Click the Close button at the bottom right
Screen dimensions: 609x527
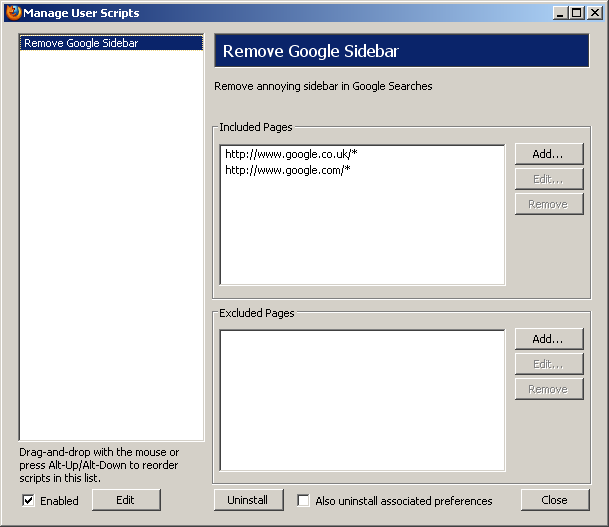pos(554,500)
